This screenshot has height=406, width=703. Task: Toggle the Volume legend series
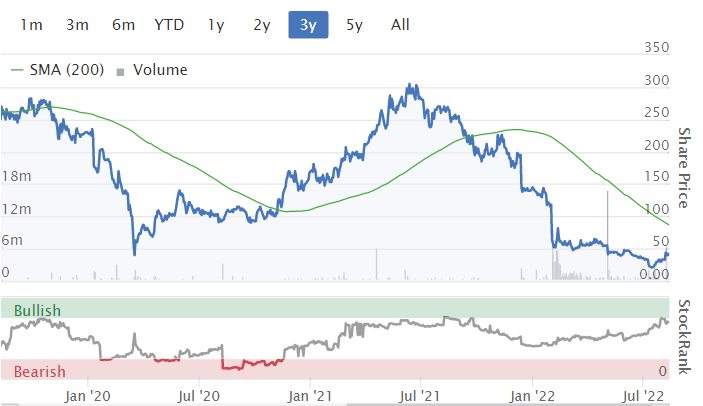click(x=159, y=70)
